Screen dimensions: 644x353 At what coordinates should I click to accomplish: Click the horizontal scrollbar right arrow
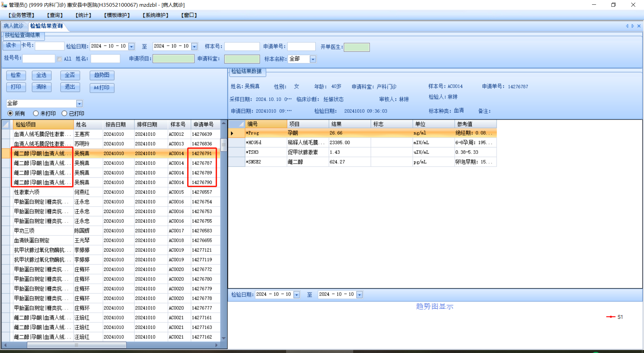pyautogui.click(x=216, y=345)
